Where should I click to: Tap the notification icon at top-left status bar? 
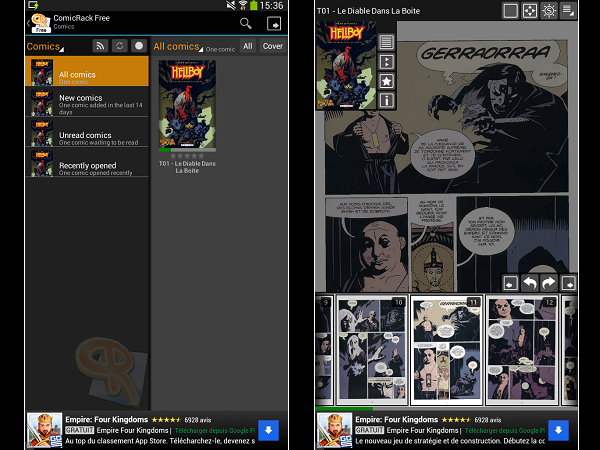pyautogui.click(x=33, y=5)
